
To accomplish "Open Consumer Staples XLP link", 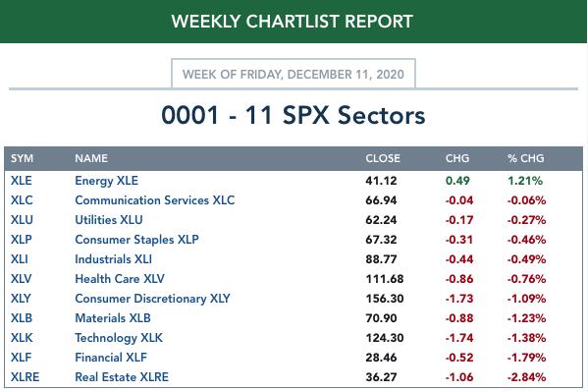I will click(136, 240).
